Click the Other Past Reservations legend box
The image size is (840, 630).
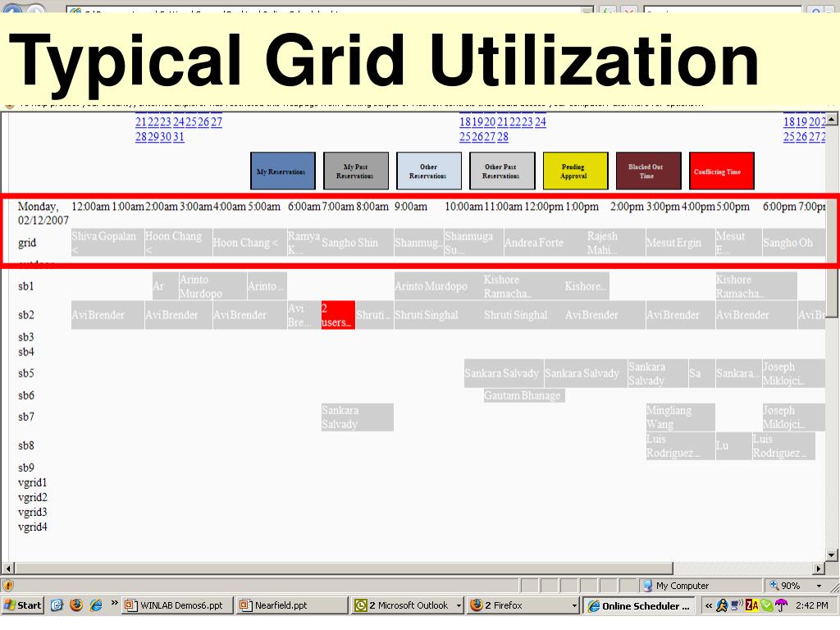tap(502, 171)
